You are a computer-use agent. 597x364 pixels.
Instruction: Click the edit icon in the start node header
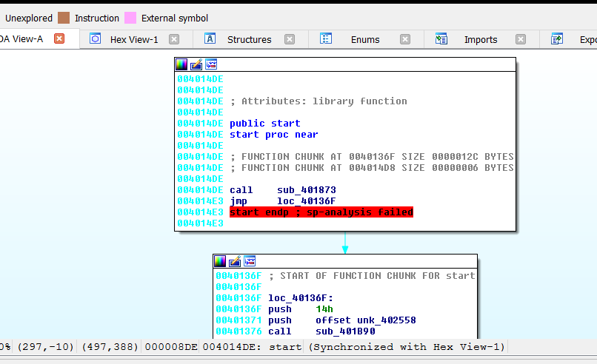(x=196, y=65)
